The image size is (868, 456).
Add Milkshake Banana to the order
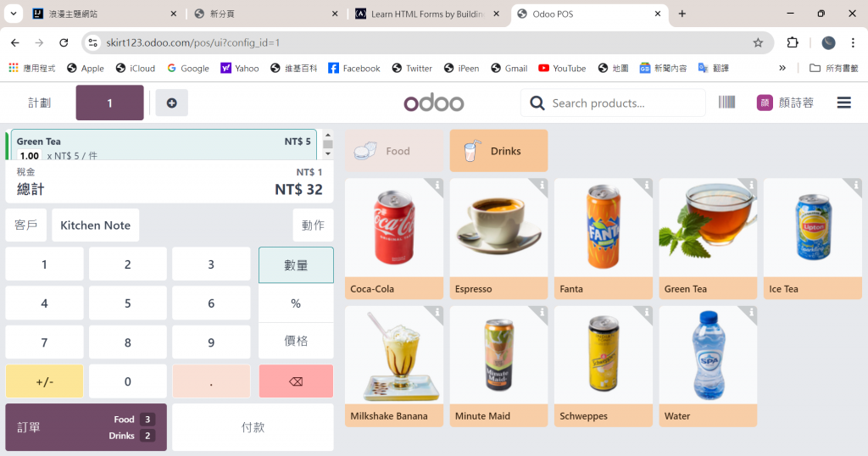(394, 366)
